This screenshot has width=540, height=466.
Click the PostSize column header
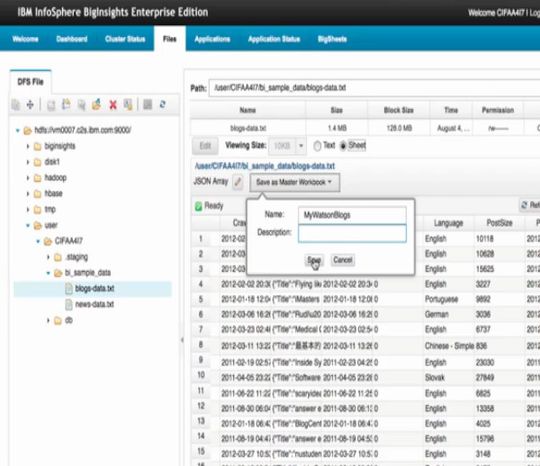pos(499,223)
